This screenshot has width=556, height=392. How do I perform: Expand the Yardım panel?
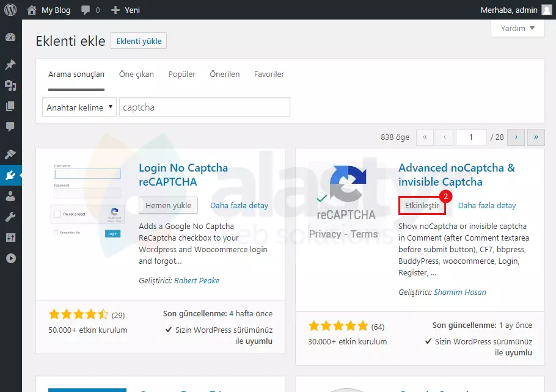pos(517,28)
